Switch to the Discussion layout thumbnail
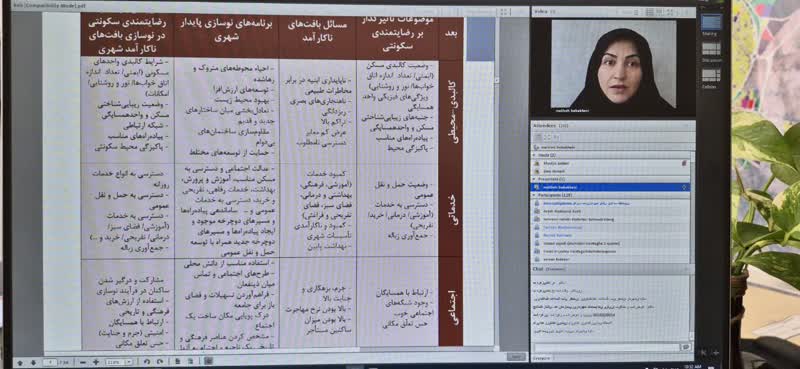 (x=711, y=49)
